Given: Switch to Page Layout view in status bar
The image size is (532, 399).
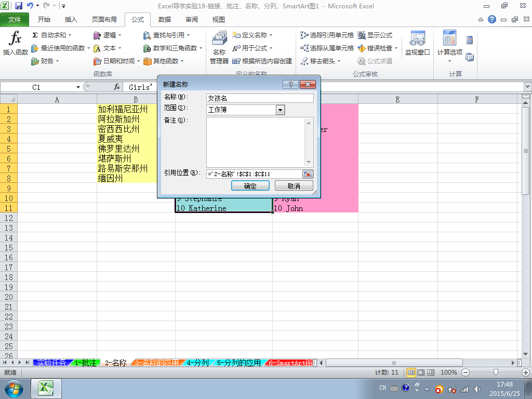Looking at the screenshot, I should click(421, 373).
